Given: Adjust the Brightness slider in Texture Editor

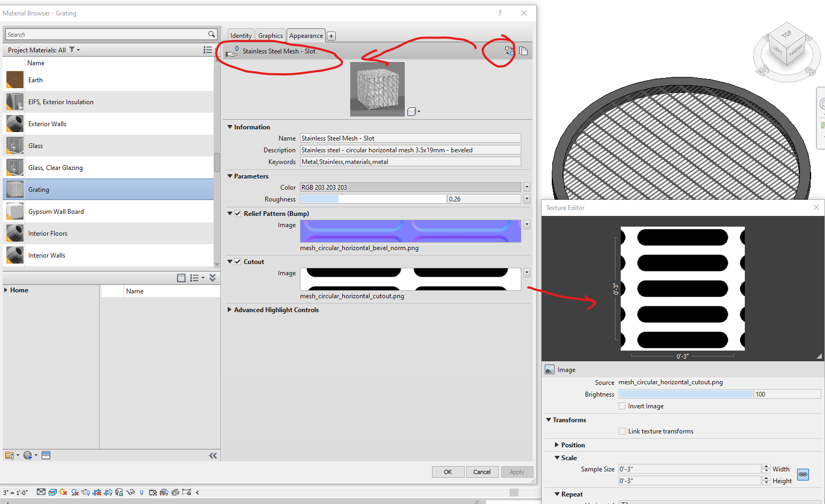Looking at the screenshot, I should [686, 394].
